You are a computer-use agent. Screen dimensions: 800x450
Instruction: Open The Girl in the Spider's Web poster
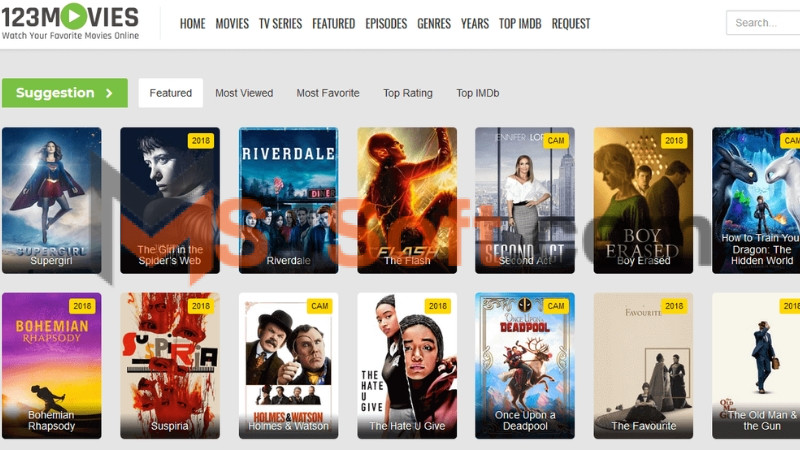click(x=170, y=201)
